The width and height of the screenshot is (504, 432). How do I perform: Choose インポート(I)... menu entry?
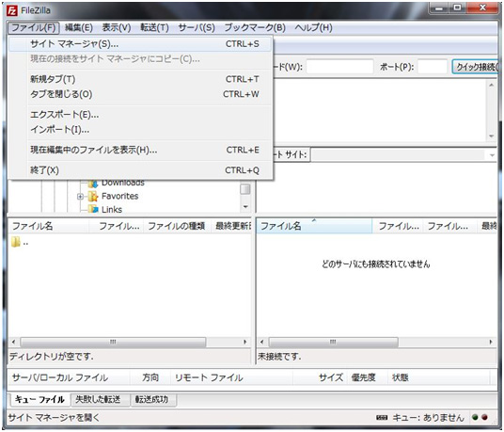[140, 130]
